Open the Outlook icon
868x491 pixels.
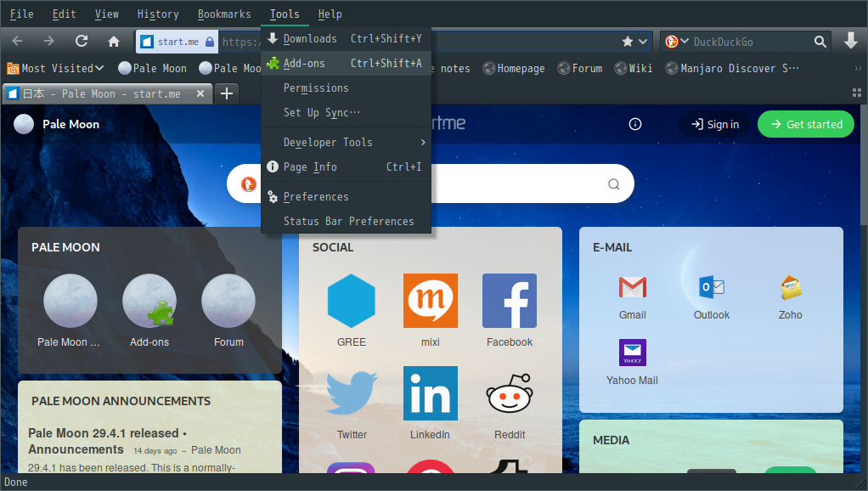712,287
